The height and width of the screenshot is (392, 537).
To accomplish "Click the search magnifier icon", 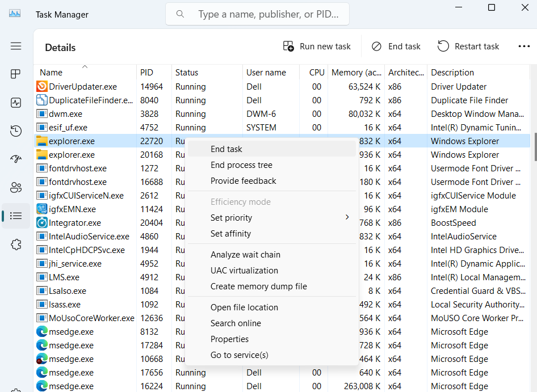I will coord(180,14).
